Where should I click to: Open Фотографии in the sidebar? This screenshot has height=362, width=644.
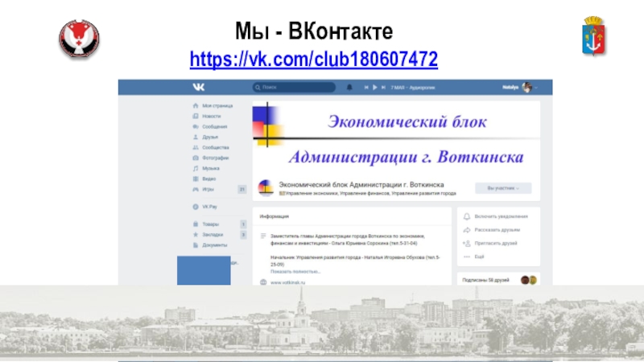(215, 158)
